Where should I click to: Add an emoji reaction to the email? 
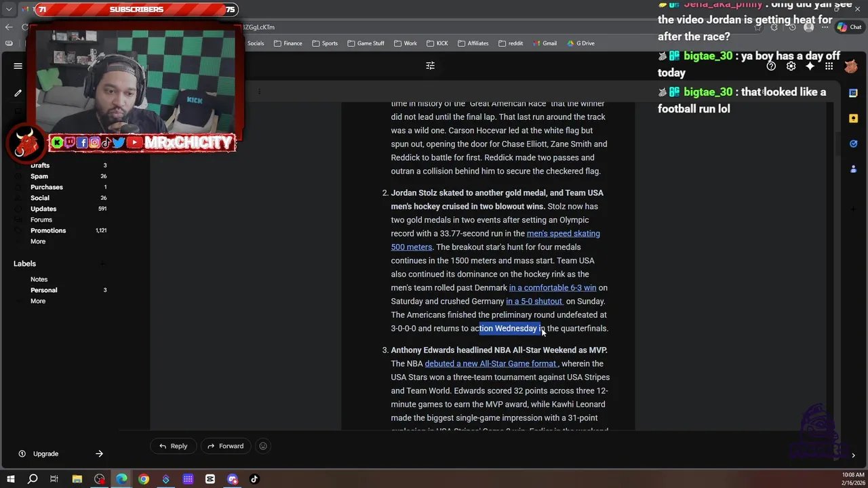tap(263, 446)
